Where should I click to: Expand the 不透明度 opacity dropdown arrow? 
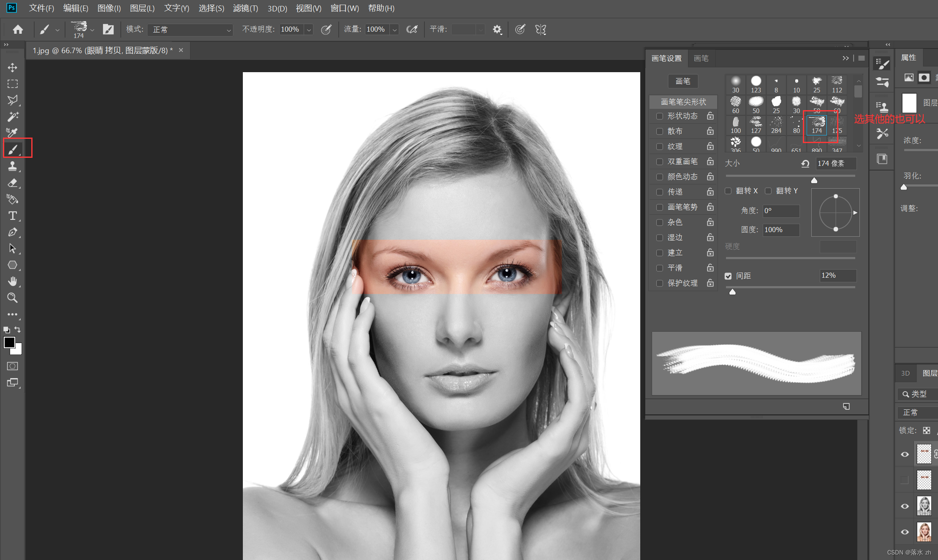309,30
